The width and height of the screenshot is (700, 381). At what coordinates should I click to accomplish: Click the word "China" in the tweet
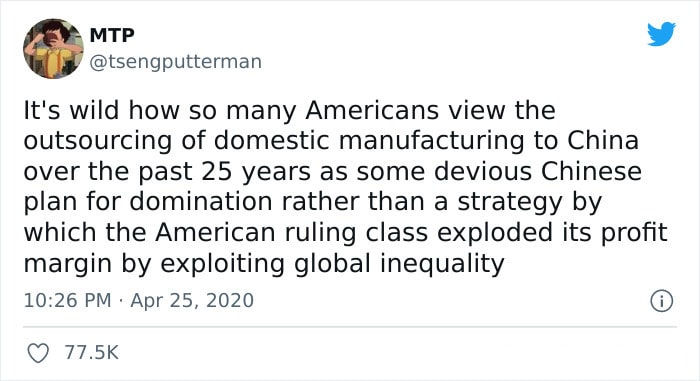pos(603,140)
